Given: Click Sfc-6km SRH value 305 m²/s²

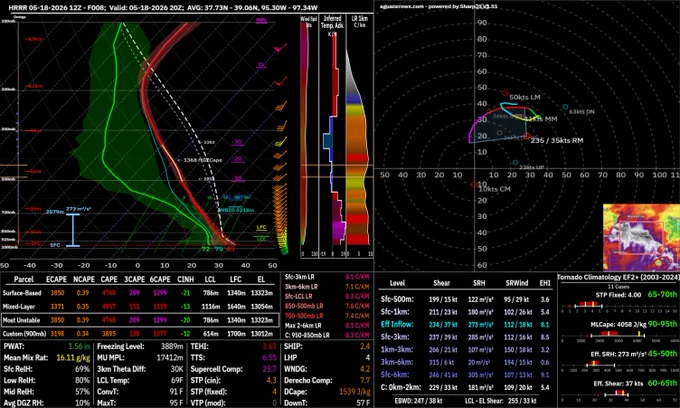Looking at the screenshot, I should tap(481, 375).
